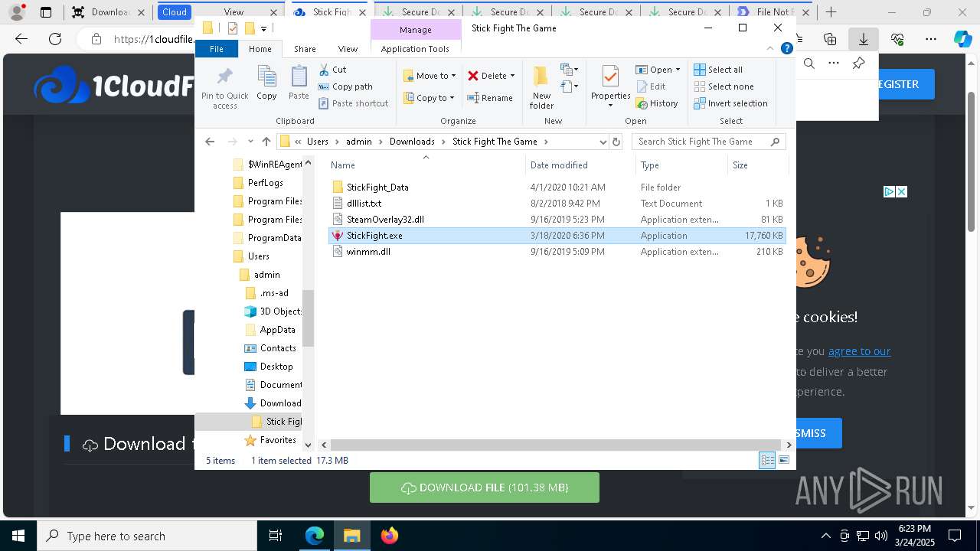Click the agree to our link

click(859, 351)
